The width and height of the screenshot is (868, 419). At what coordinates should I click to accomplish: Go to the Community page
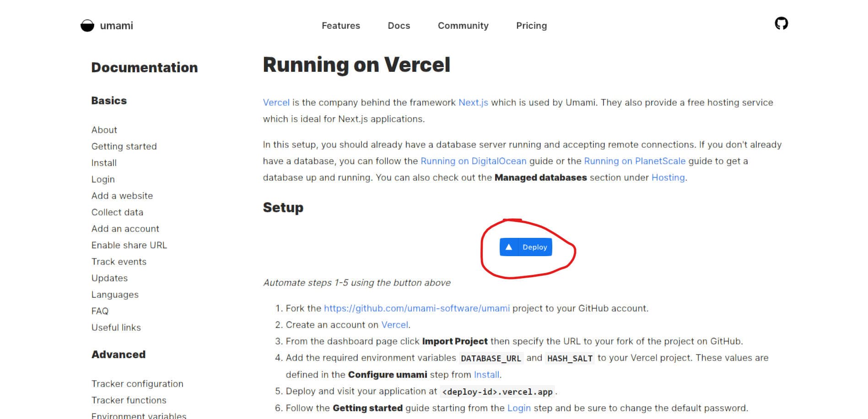(463, 26)
